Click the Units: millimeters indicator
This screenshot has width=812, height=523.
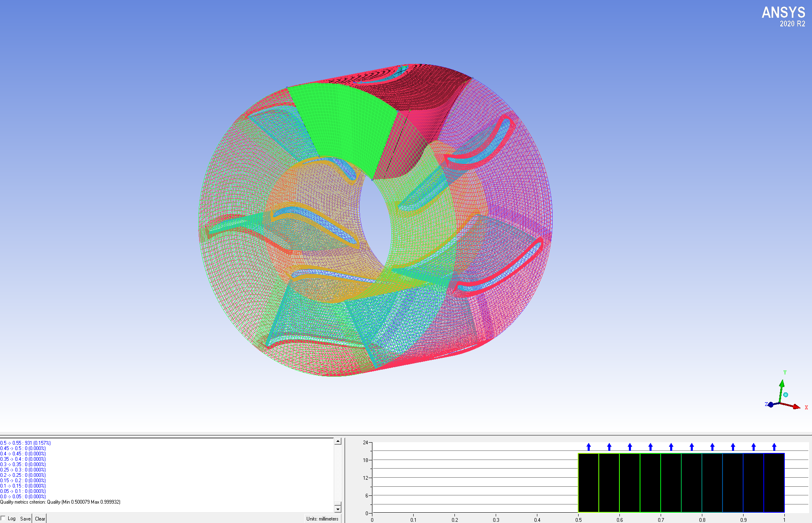coord(322,518)
